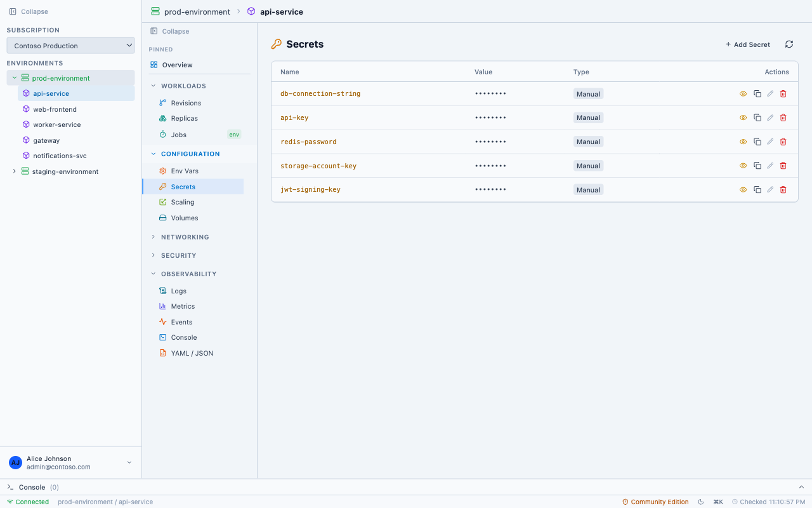
Task: Click the Jobs icon with env badge
Action: [x=162, y=134]
